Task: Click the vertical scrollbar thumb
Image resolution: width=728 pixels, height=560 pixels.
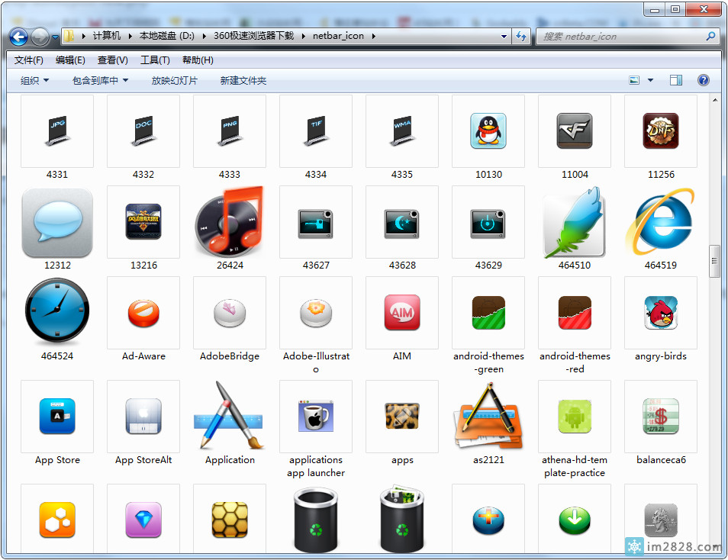Action: pos(714,260)
